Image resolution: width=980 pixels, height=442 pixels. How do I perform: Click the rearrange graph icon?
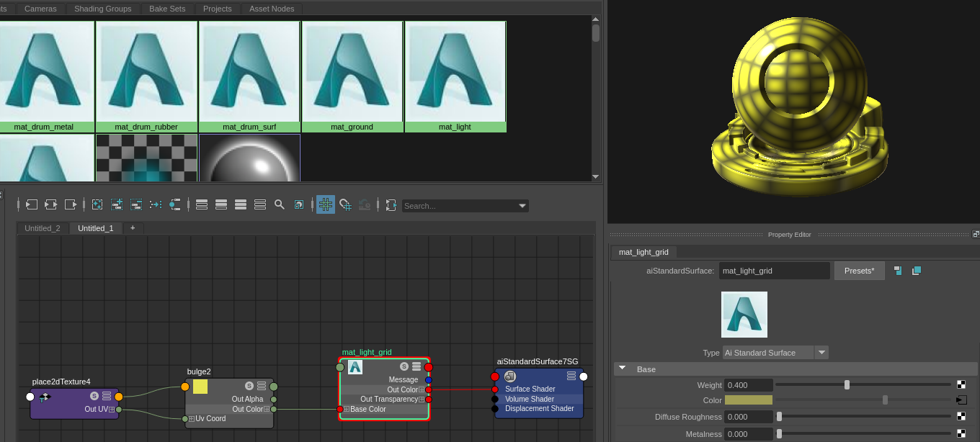[155, 205]
